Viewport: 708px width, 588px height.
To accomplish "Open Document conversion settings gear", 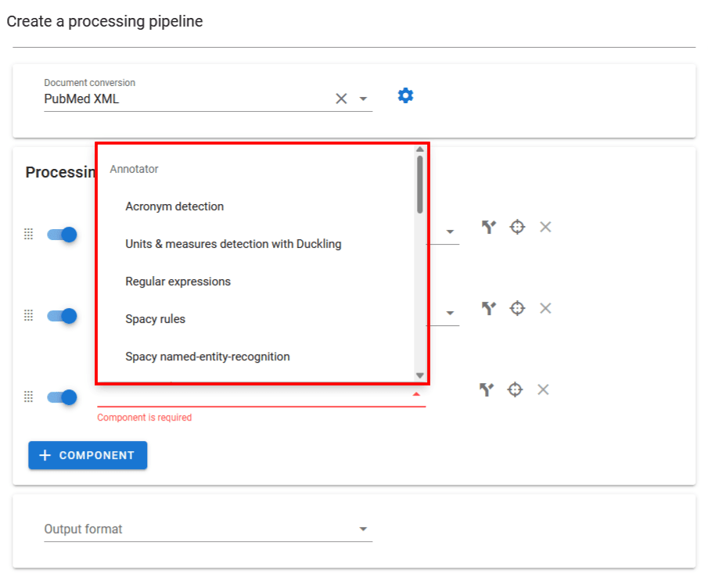I will [x=405, y=96].
